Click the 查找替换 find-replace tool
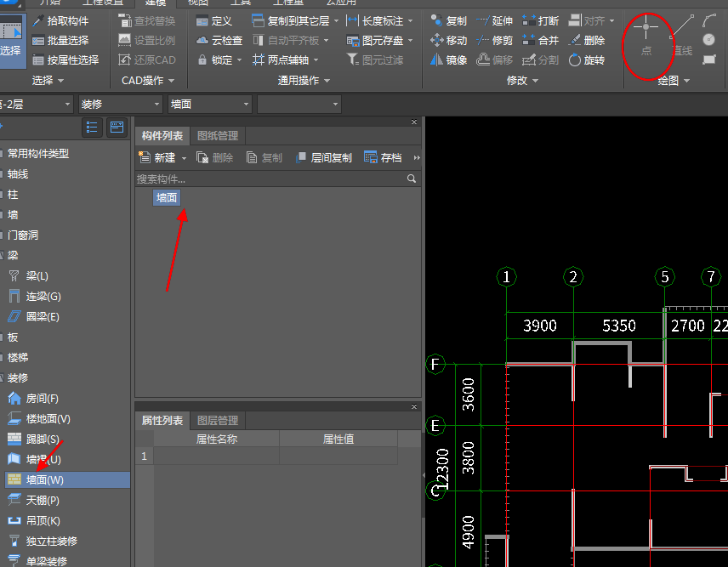Viewport: 728px width, 567px height. 147,21
